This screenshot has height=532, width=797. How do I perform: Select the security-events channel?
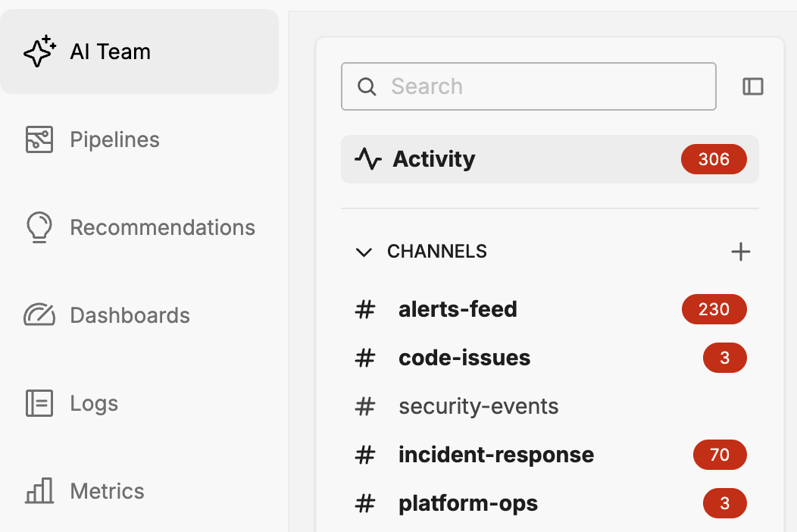[478, 406]
